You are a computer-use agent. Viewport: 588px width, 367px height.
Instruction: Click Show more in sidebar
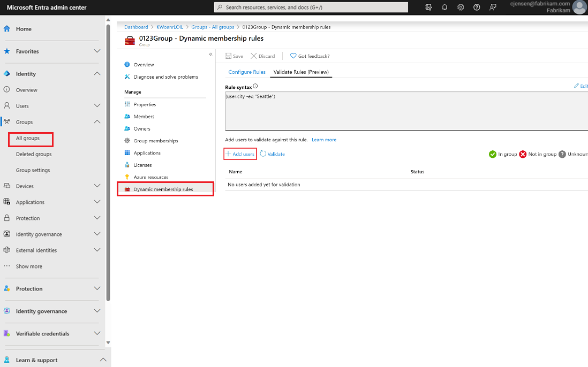29,266
